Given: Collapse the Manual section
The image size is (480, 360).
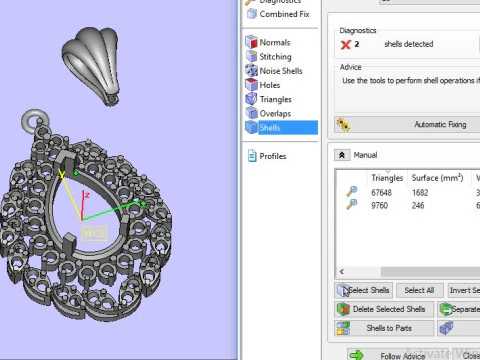Looking at the screenshot, I should tap(342, 155).
